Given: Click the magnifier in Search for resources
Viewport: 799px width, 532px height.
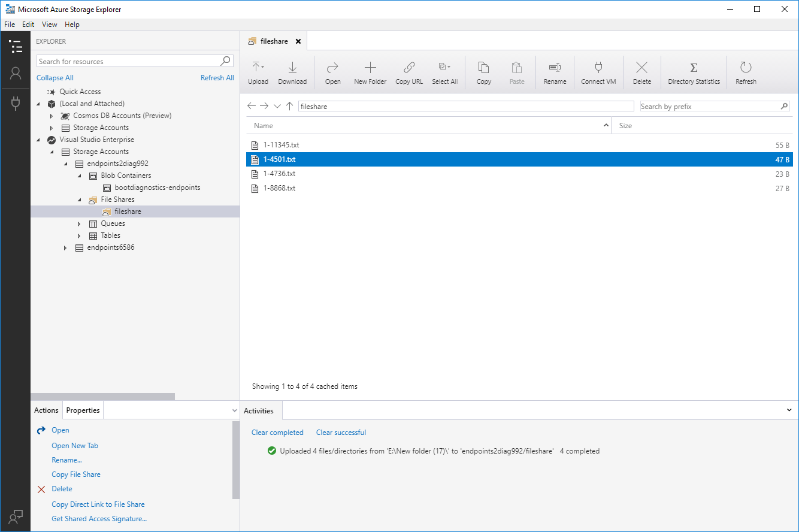Looking at the screenshot, I should (226, 61).
